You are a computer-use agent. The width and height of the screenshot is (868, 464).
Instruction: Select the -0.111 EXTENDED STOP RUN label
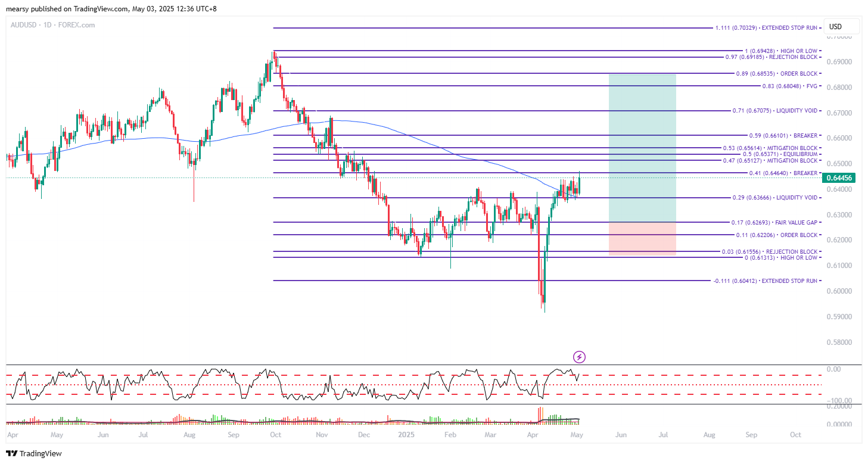pyautogui.click(x=765, y=281)
